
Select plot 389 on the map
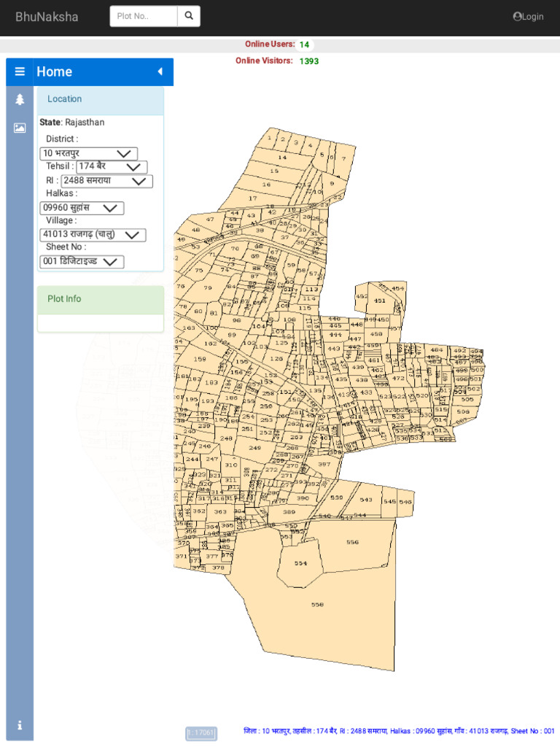click(x=289, y=511)
